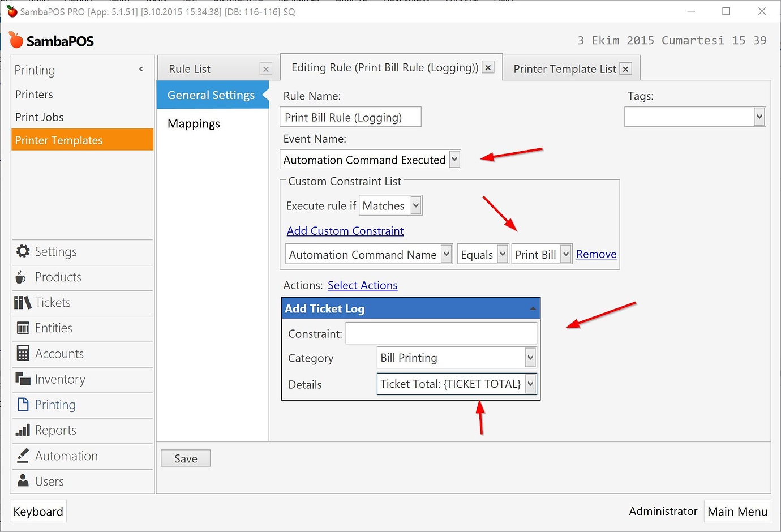Open the Mappings section
781x532 pixels.
(x=194, y=123)
